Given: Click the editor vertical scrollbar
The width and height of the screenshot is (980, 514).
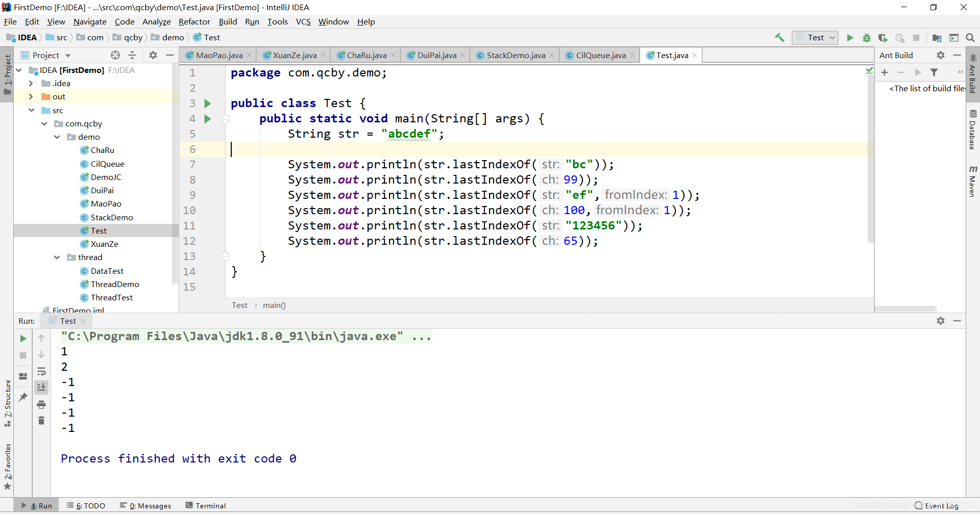Looking at the screenshot, I should pos(870,158).
